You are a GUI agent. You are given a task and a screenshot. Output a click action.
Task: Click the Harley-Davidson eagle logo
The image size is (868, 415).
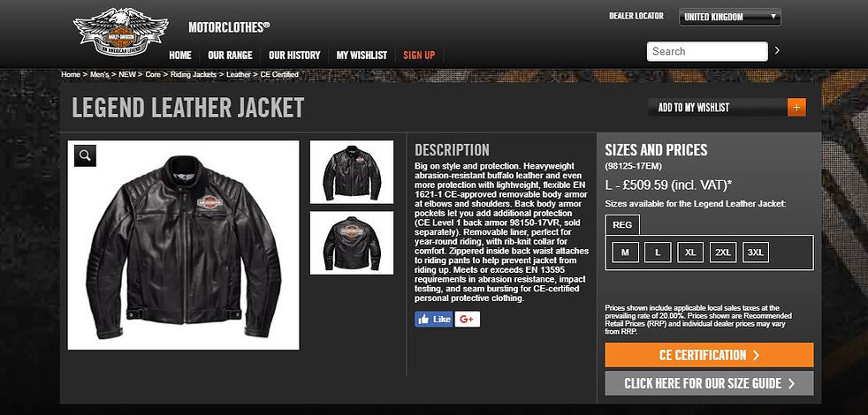pos(121,32)
